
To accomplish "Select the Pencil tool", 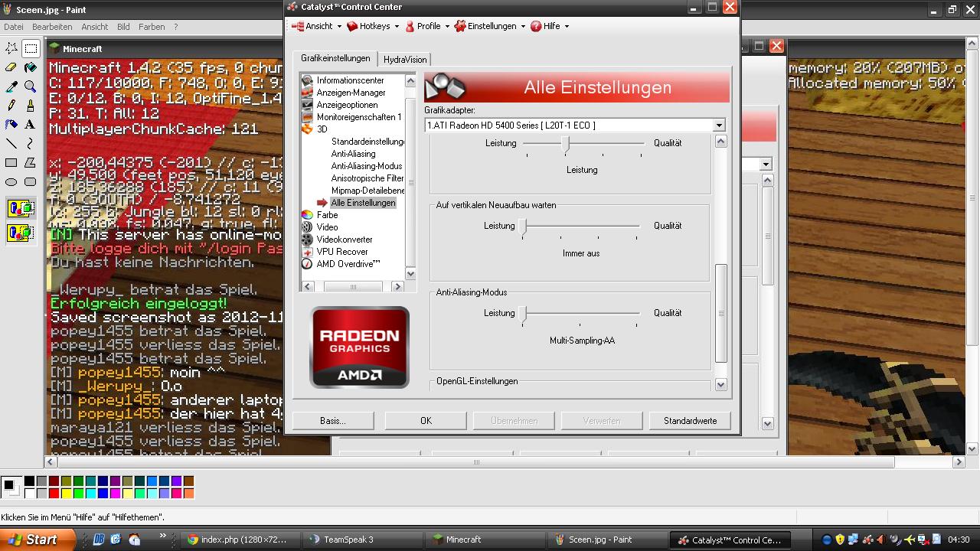I will click(x=11, y=106).
